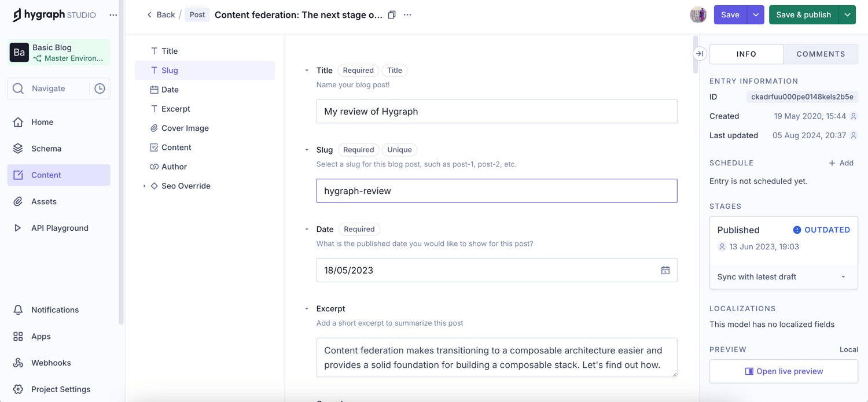Open the studio three-dot menu beside logo
This screenshot has width=868, height=402.
point(113,15)
